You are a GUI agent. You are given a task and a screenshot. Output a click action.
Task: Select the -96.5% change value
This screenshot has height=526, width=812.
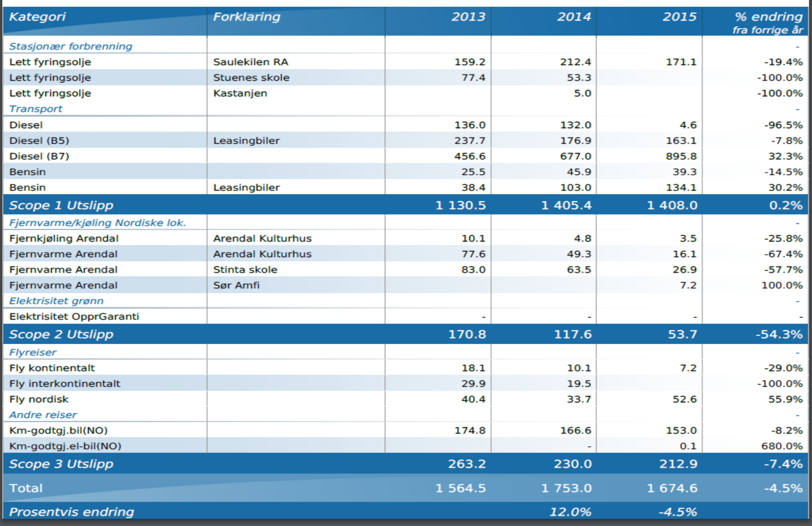pos(783,125)
